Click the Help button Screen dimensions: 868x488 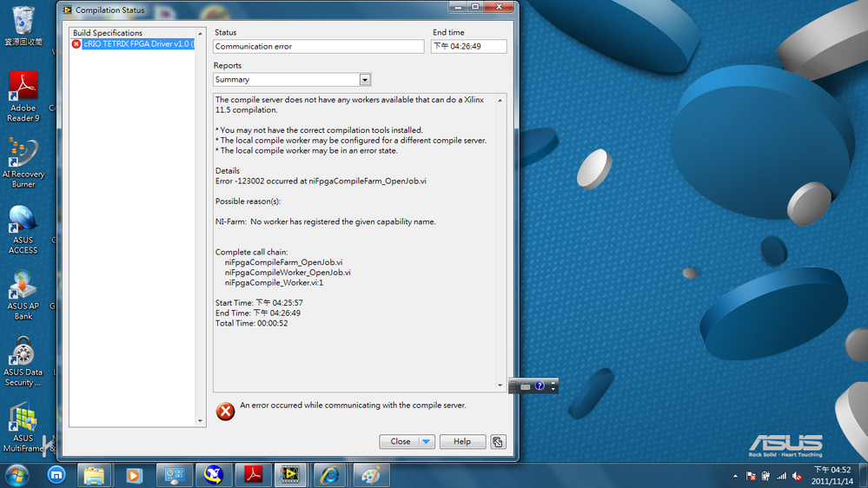coord(462,441)
